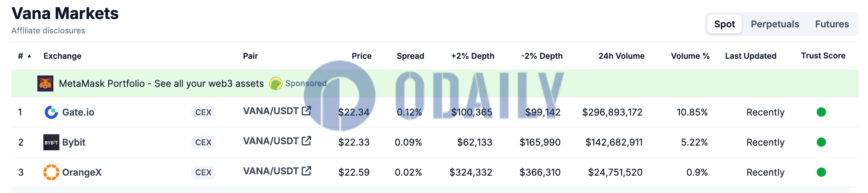Open the Affiliate disclosures link
This screenshot has height=193, width=868.
48,30
